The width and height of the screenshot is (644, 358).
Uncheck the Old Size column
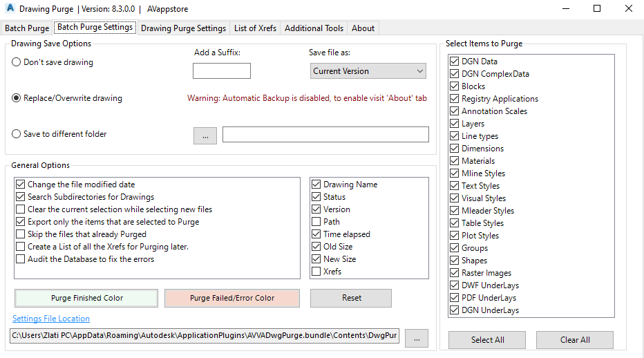(316, 247)
